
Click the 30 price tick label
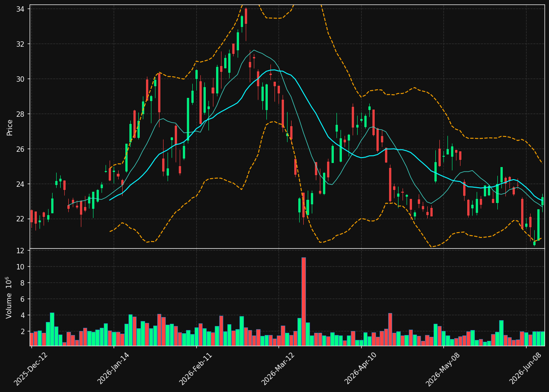click(x=22, y=79)
